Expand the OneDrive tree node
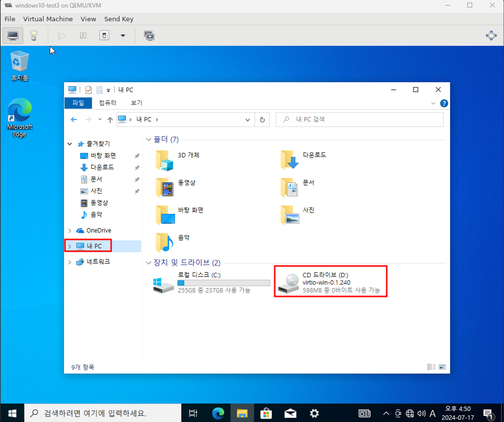 click(x=70, y=231)
